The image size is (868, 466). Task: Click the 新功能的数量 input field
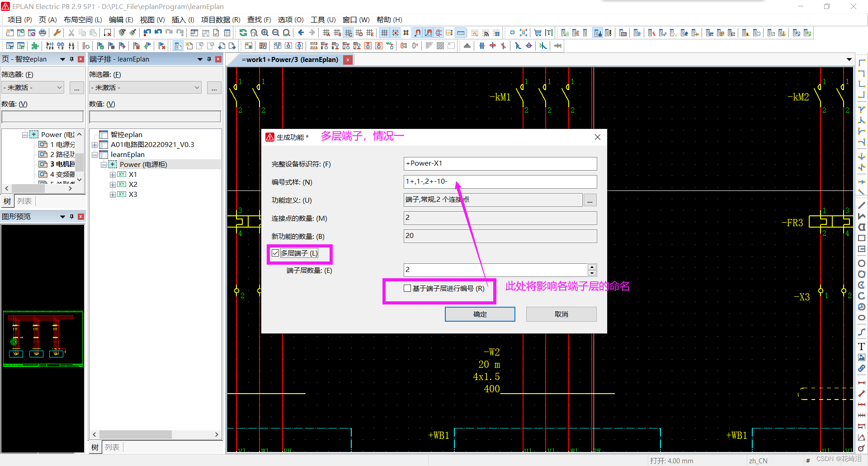[x=500, y=236]
